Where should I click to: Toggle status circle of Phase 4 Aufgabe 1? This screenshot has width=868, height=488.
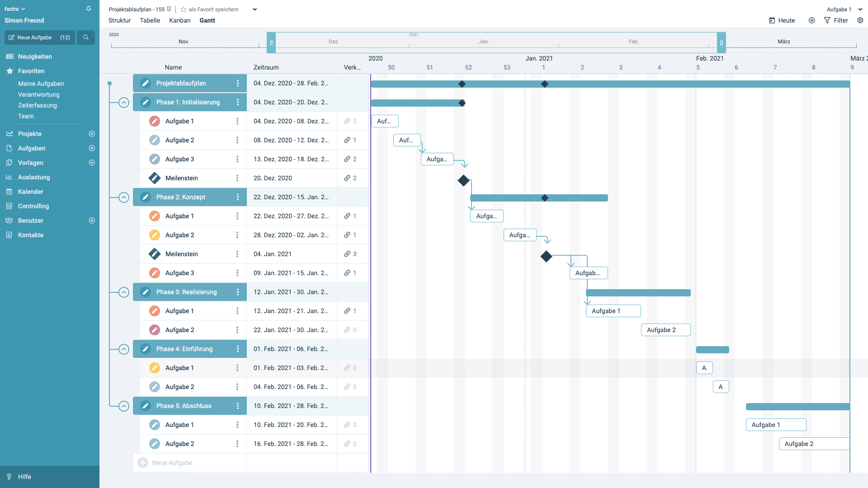point(155,368)
